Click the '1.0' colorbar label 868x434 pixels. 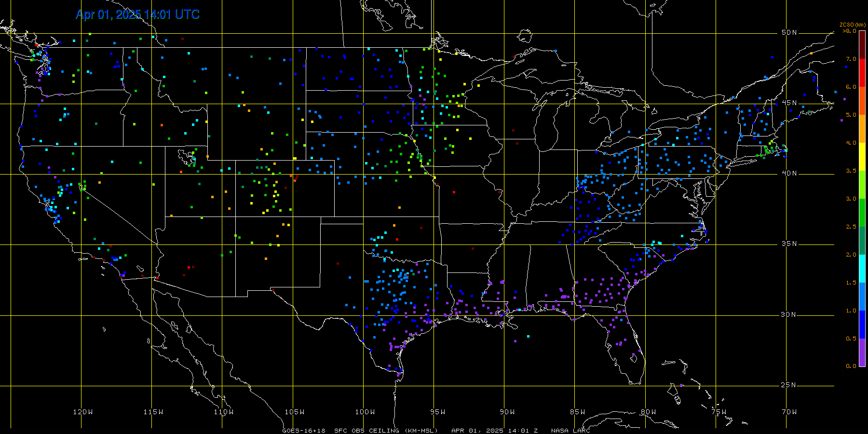click(x=851, y=311)
